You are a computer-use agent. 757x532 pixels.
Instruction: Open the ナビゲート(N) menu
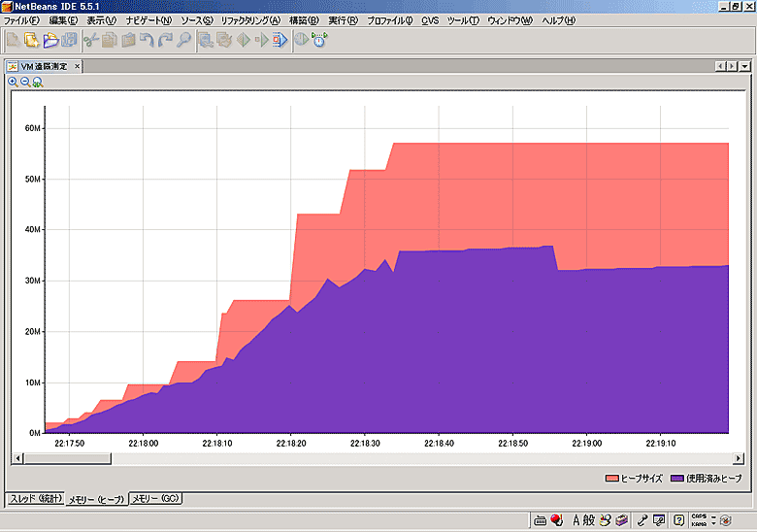pos(148,20)
